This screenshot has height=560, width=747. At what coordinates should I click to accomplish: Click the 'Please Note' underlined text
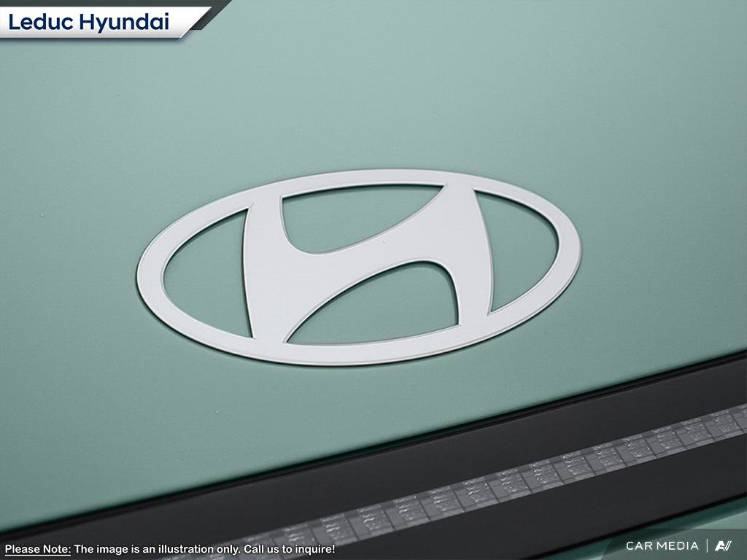[38, 549]
